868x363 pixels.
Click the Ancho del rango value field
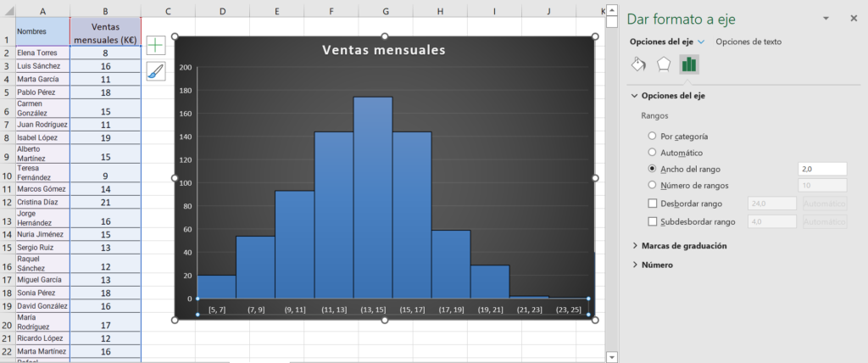(822, 169)
